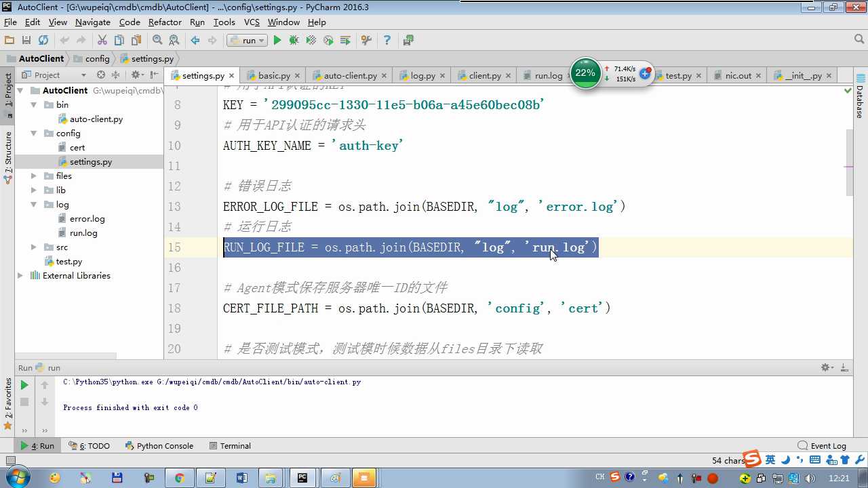This screenshot has width=868, height=488.
Task: Switch to the basic.py tab
Action: point(273,76)
